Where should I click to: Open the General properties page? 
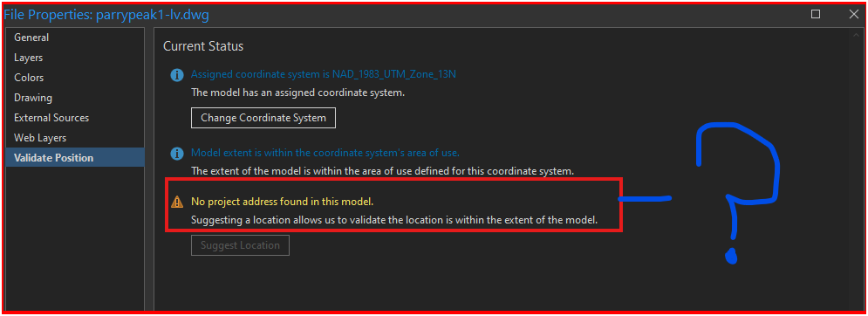(74, 38)
